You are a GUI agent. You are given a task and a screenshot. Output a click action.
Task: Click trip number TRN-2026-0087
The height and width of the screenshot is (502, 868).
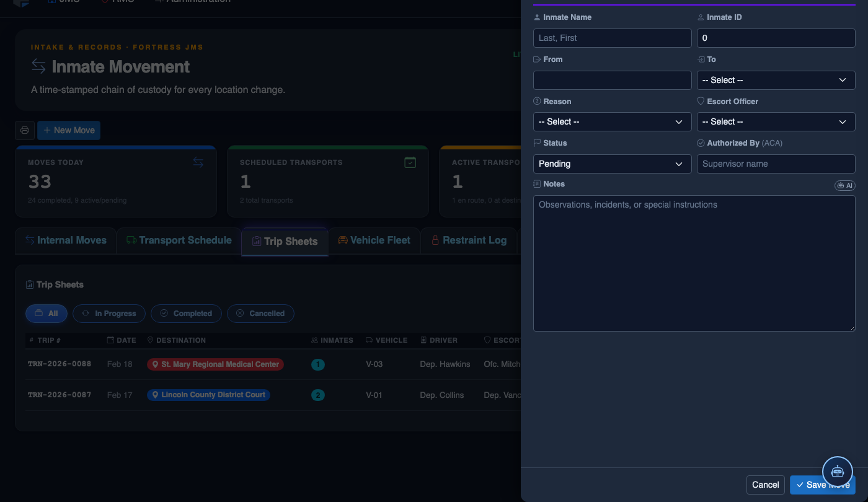point(60,395)
